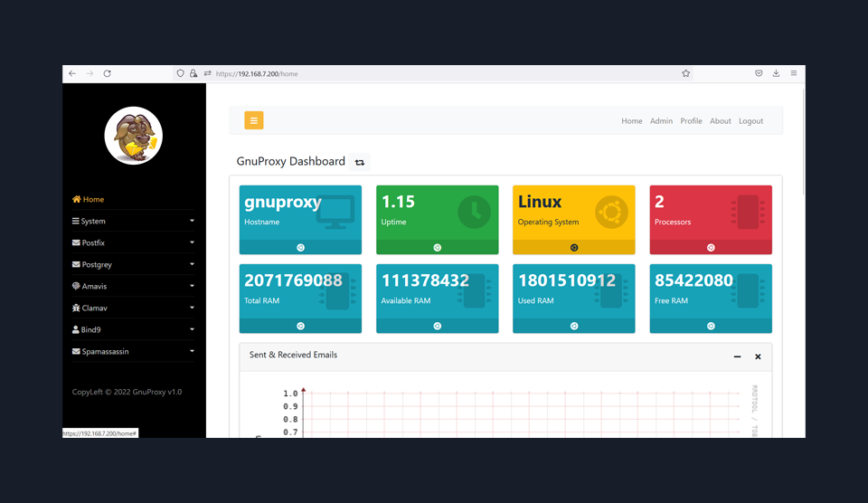Click the dashboard refresh arrows icon
The width and height of the screenshot is (868, 503).
click(360, 162)
